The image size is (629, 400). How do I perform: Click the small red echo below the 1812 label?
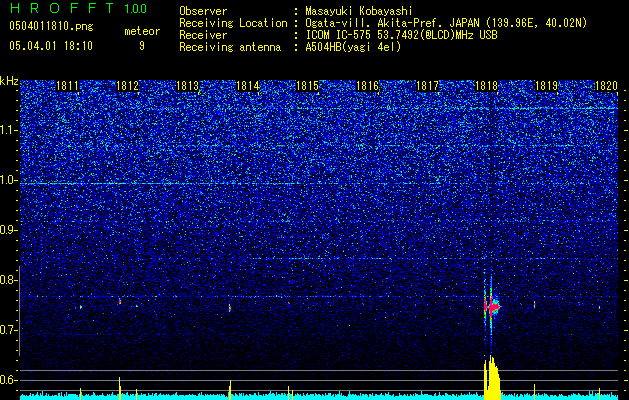tap(120, 301)
